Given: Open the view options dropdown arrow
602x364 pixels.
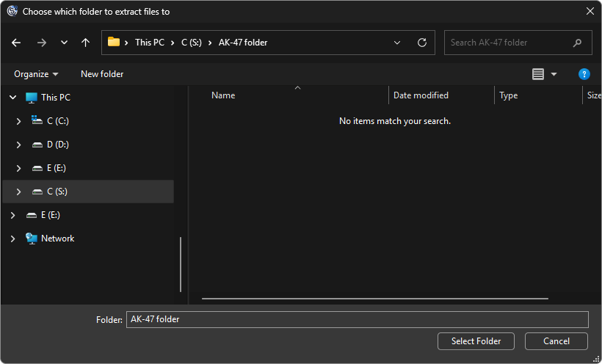Looking at the screenshot, I should point(554,74).
